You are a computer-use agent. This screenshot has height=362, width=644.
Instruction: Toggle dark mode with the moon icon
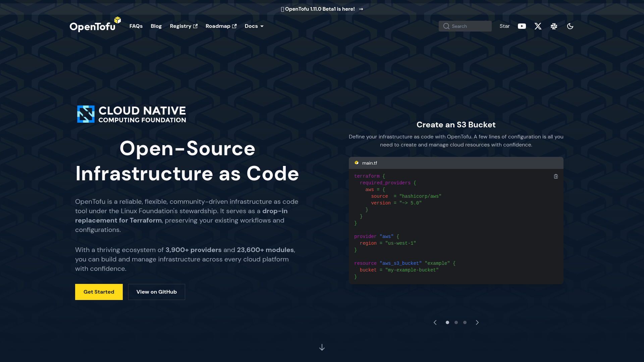pos(570,26)
